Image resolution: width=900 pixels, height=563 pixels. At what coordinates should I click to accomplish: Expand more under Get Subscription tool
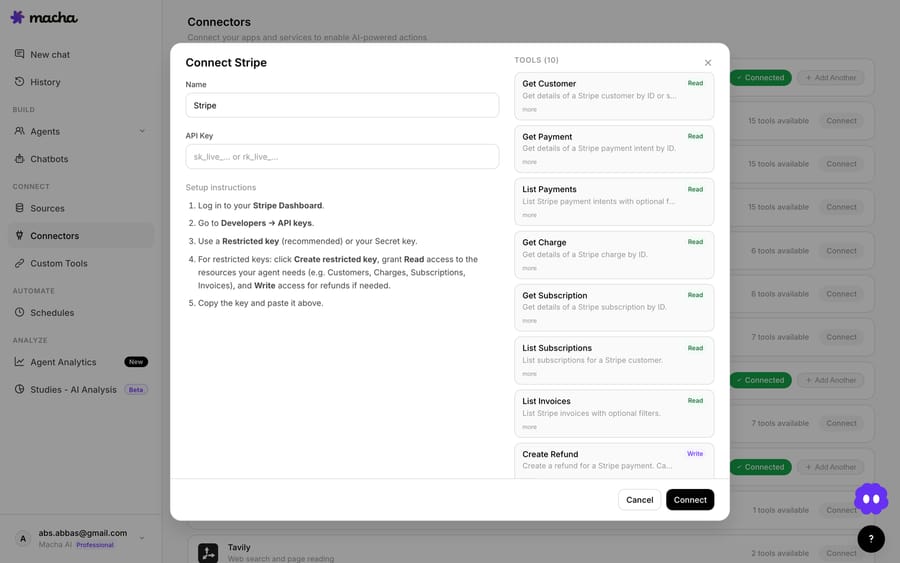(529, 321)
